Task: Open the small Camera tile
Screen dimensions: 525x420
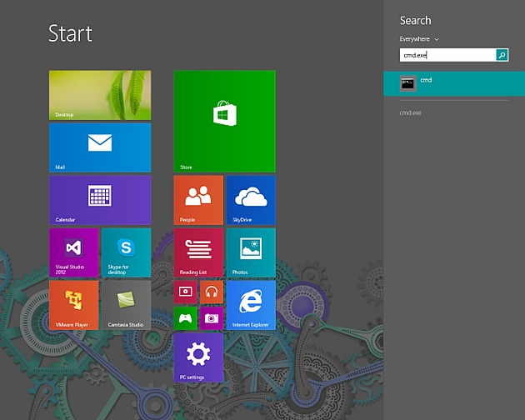Action: (212, 318)
